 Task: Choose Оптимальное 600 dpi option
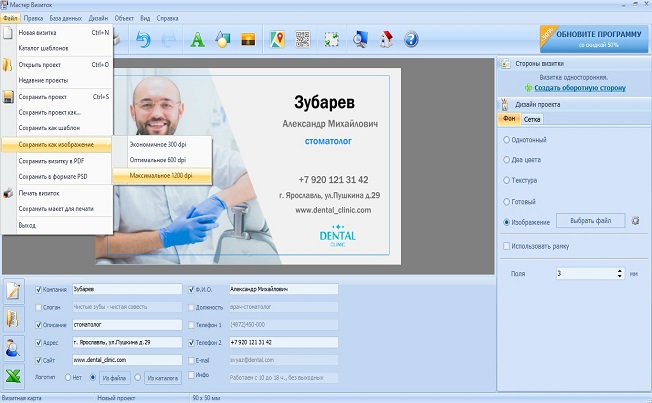162,160
